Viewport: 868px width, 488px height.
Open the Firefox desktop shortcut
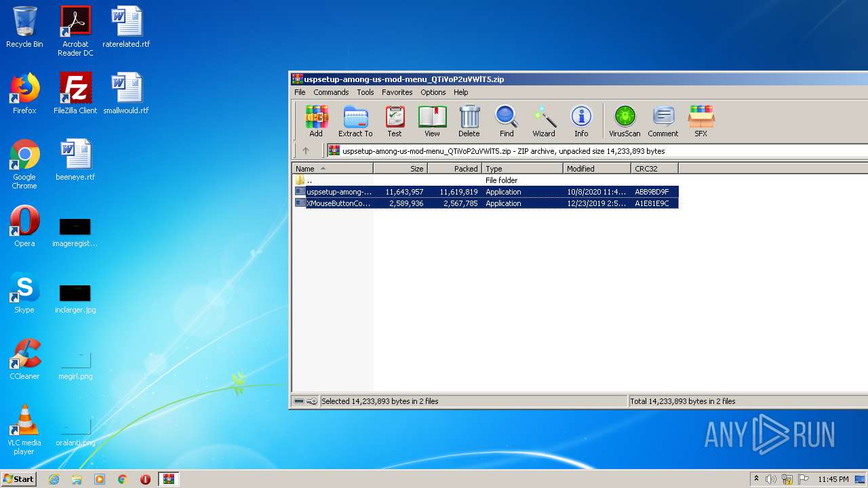[24, 94]
